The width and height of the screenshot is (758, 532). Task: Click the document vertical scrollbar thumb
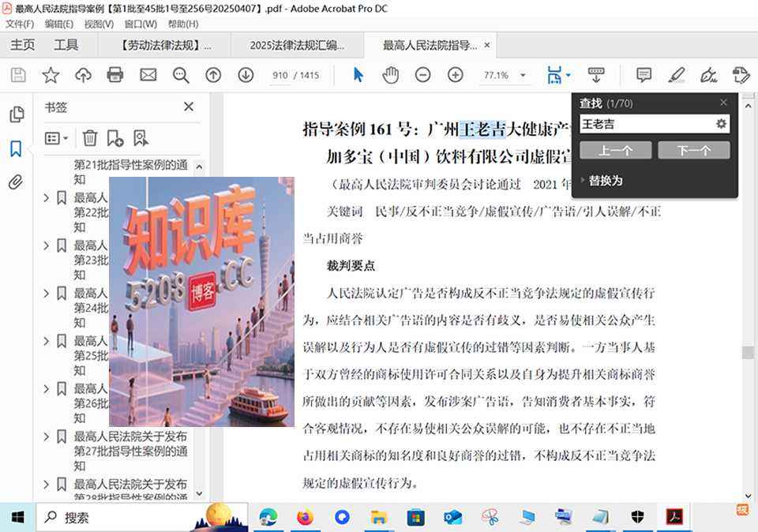(x=748, y=352)
